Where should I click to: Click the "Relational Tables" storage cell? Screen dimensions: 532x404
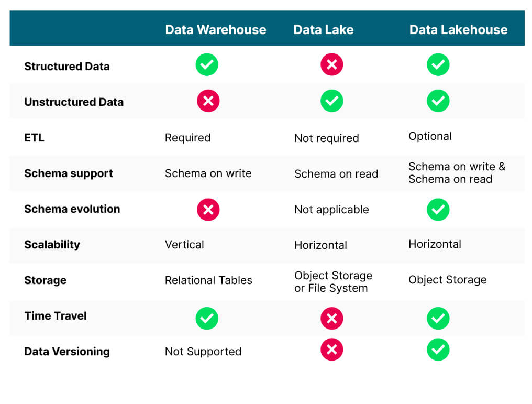pyautogui.click(x=208, y=280)
